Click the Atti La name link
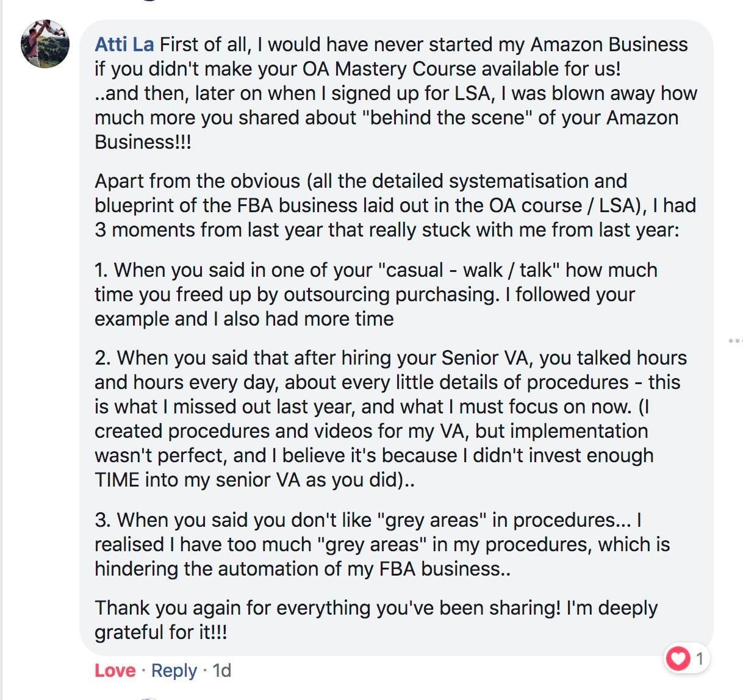 (124, 45)
